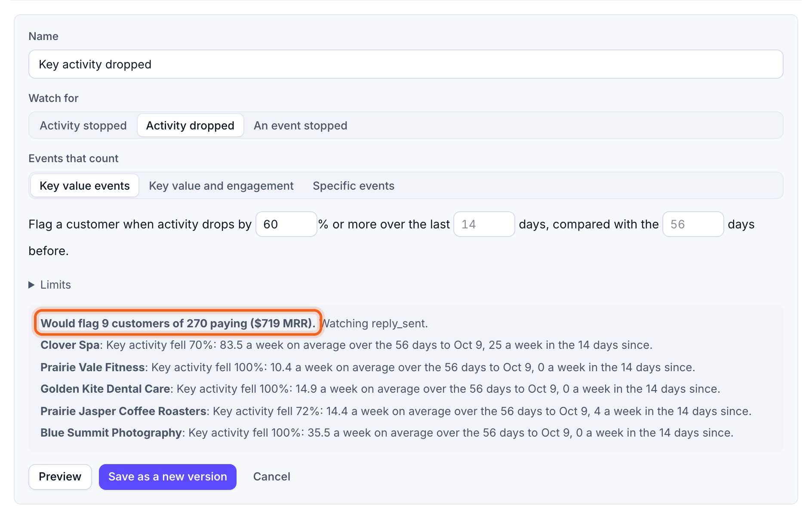This screenshot has height=517, width=812.
Task: Click the Prairie Jasper Coffee Roasters name
Action: (123, 411)
